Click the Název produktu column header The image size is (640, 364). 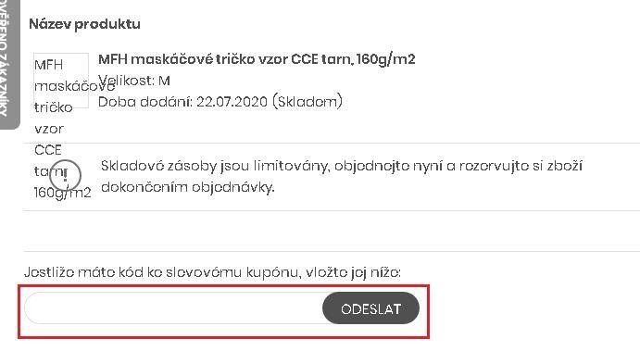[84, 24]
